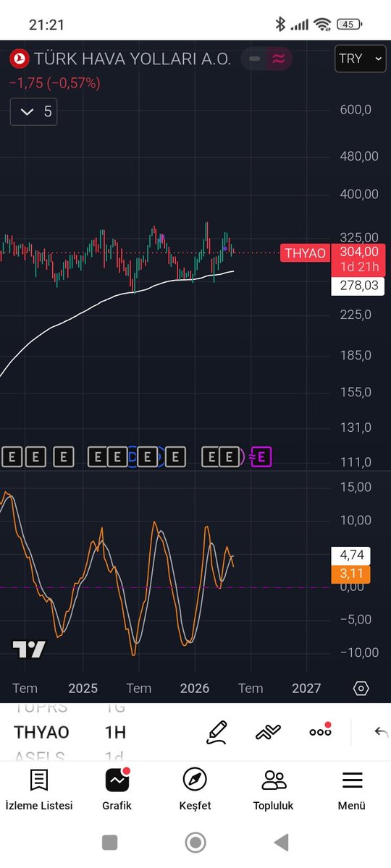Tap the TradingView logo on chart
The width and height of the screenshot is (391, 868).
[x=29, y=650]
